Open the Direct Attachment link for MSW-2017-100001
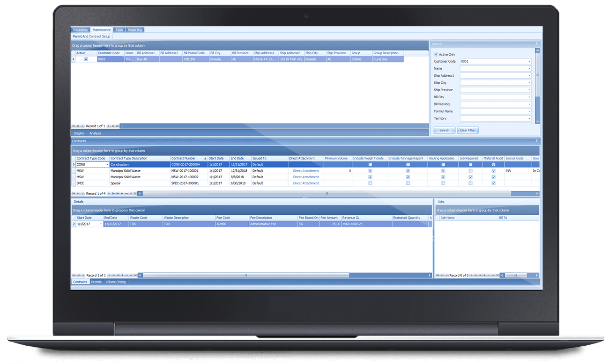Viewport: 609px width, 364px height. 305,170
